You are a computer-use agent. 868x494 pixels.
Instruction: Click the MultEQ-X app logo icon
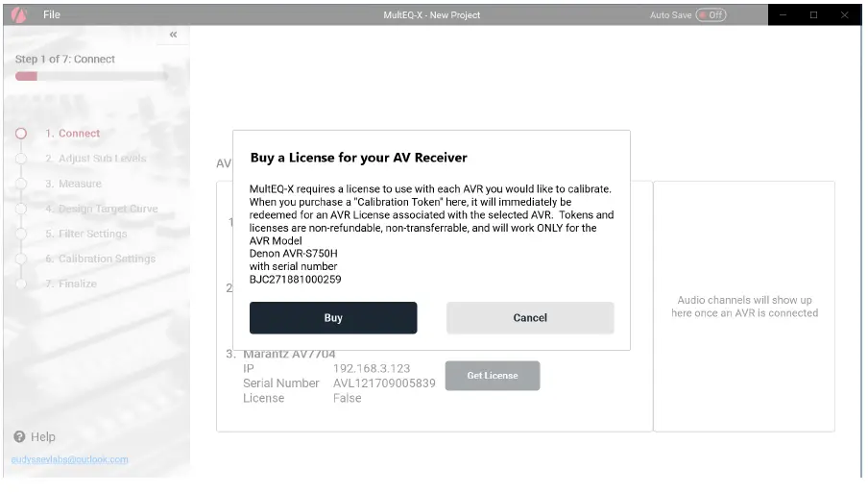click(x=20, y=15)
